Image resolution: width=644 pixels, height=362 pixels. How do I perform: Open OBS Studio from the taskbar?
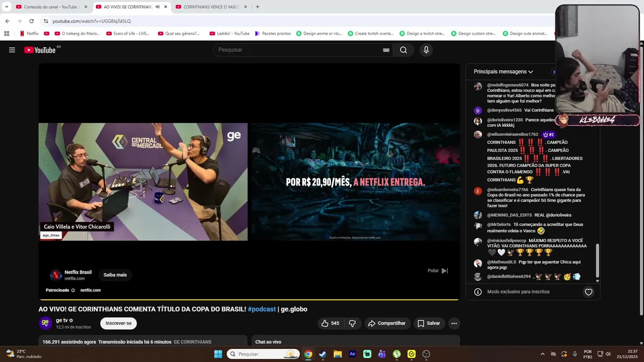coord(426,354)
